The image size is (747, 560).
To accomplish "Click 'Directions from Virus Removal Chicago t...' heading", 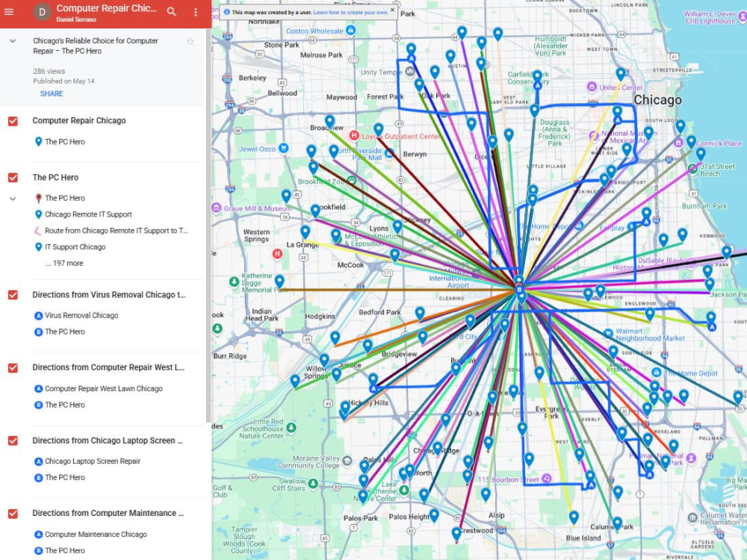I will [x=109, y=295].
